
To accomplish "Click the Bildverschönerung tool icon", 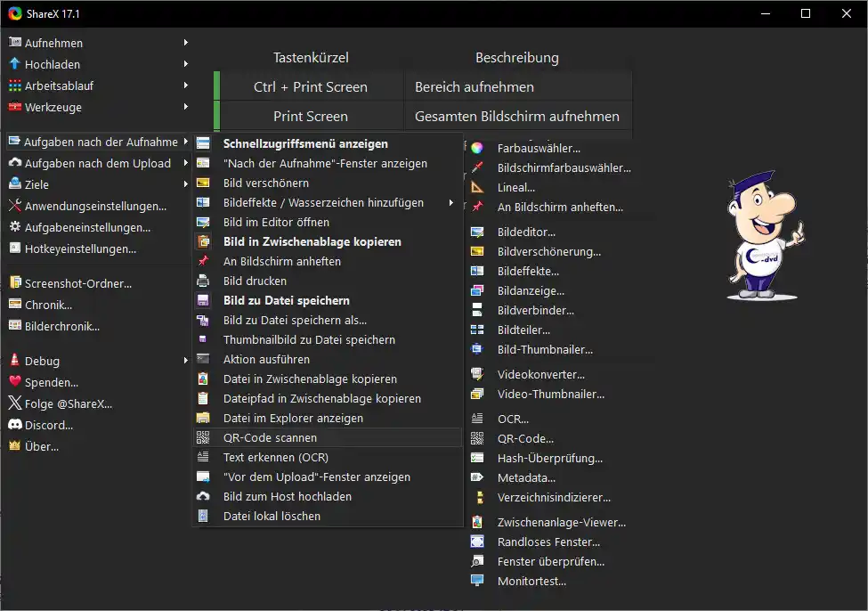I will 477,251.
